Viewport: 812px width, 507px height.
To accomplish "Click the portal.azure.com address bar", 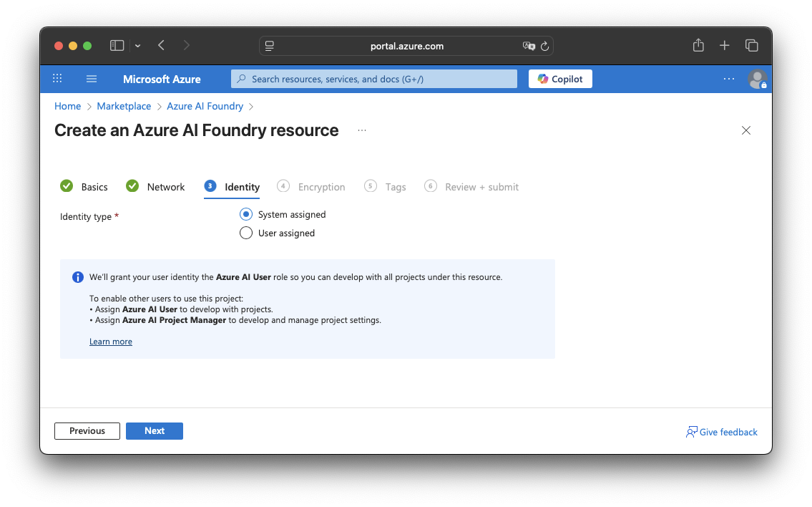I will click(406, 46).
